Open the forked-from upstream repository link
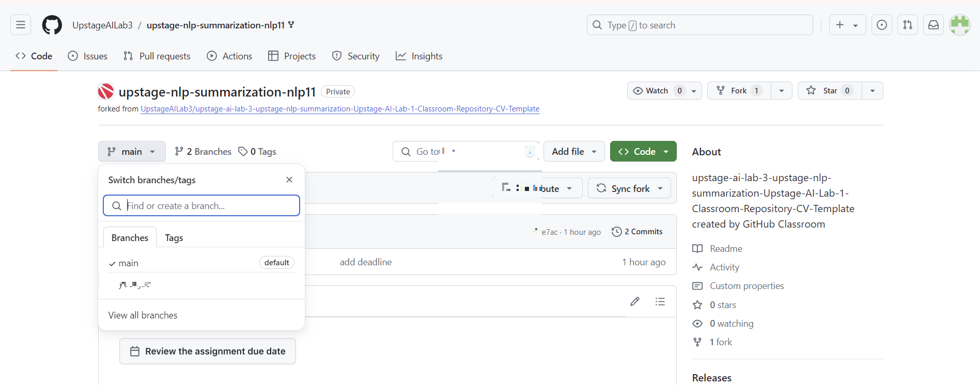 click(340, 109)
